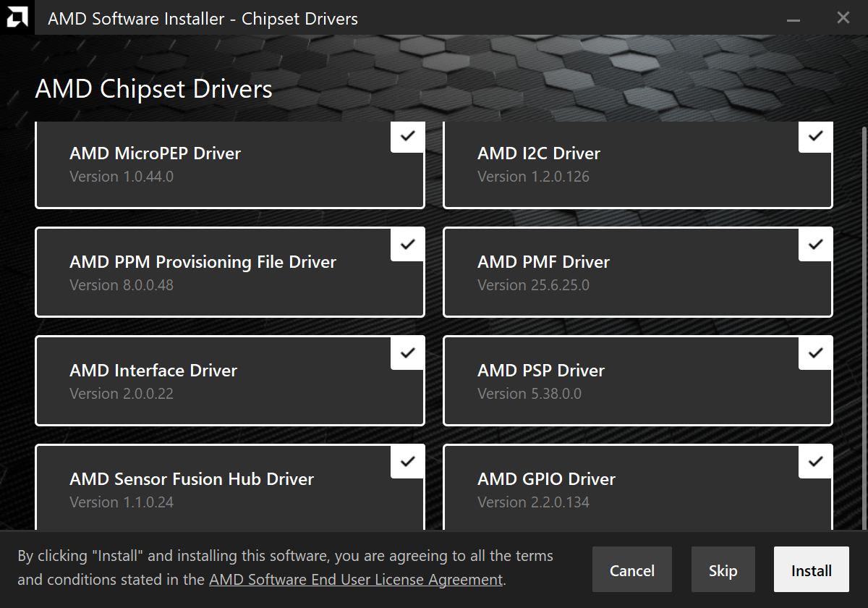Select the AMD PPM Provisioning File Driver title

[x=203, y=262]
